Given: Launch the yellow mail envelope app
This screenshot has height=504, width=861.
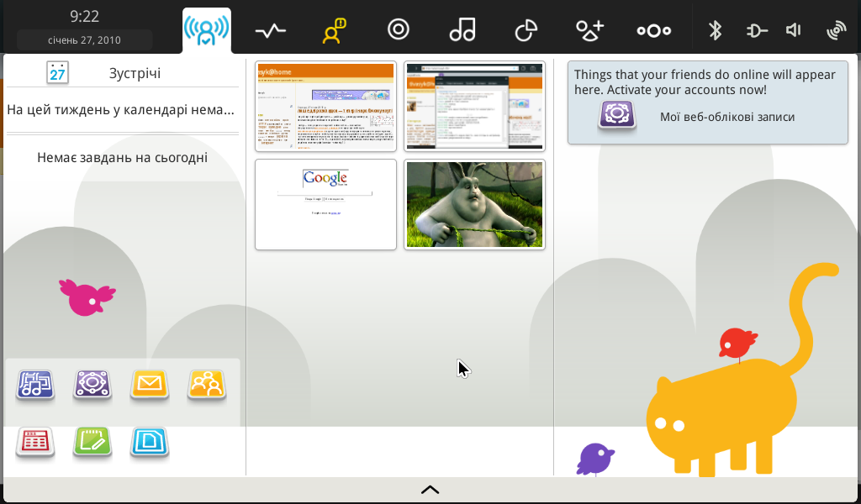Looking at the screenshot, I should [150, 385].
